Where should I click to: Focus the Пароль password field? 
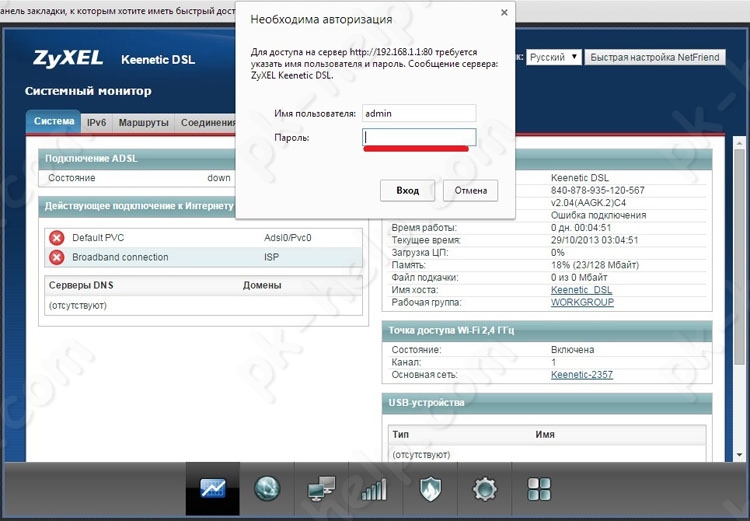(419, 137)
